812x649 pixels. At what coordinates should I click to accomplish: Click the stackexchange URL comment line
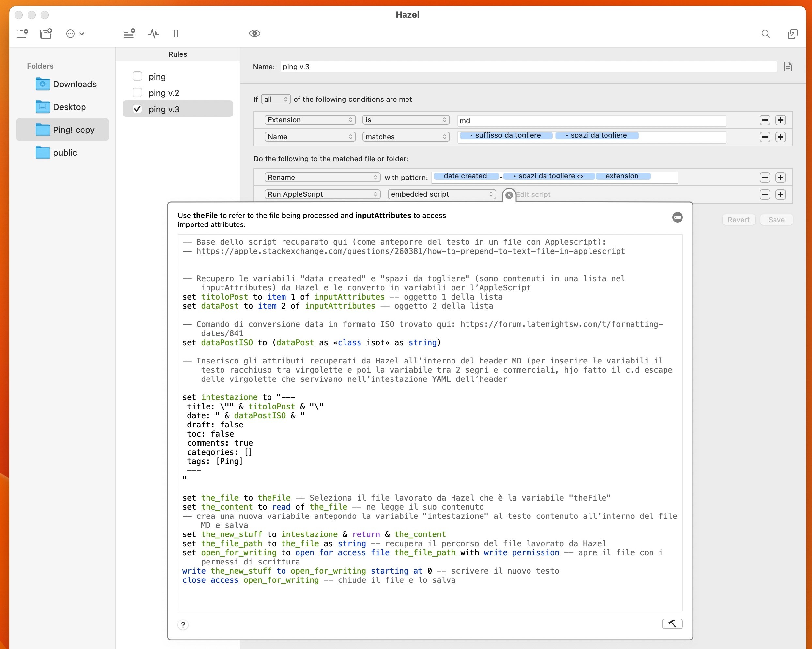(404, 251)
